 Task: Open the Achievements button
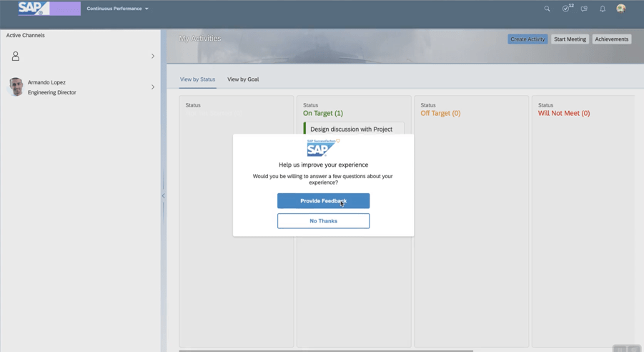pyautogui.click(x=611, y=39)
